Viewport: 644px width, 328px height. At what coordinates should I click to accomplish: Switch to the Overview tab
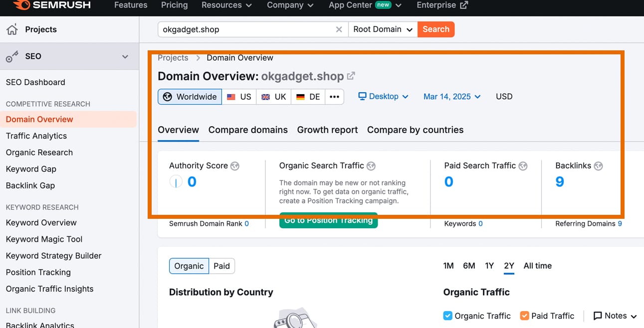(x=178, y=130)
